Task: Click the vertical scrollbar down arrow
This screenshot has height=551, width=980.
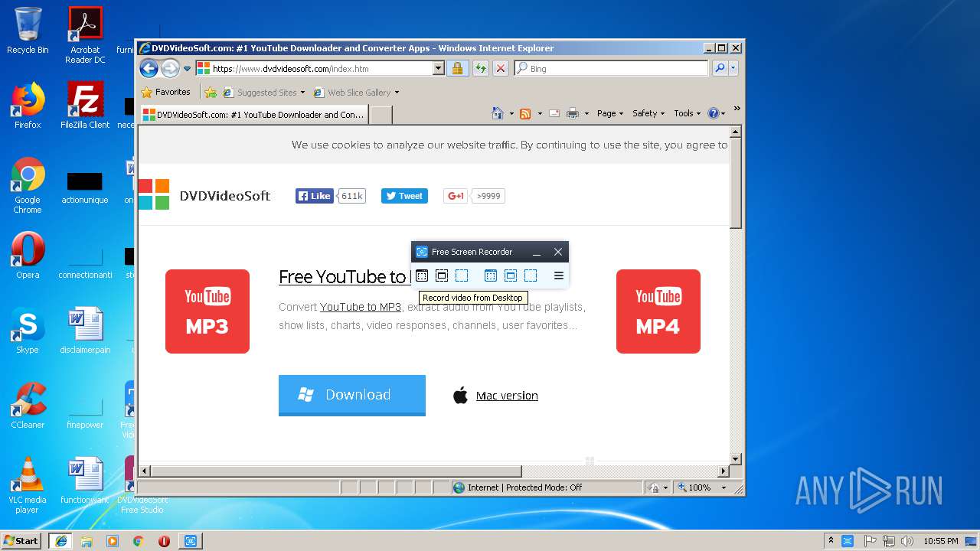Action: [x=736, y=459]
